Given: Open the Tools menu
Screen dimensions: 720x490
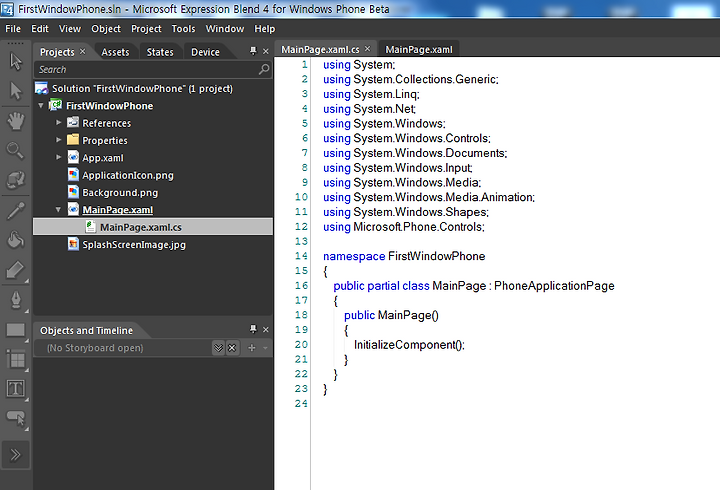Looking at the screenshot, I should [183, 28].
